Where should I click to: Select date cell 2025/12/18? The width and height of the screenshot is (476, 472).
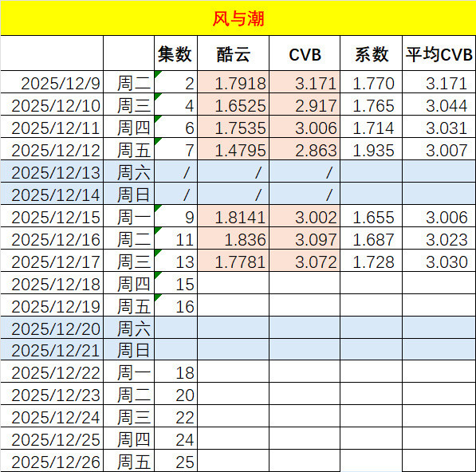[x=52, y=283]
